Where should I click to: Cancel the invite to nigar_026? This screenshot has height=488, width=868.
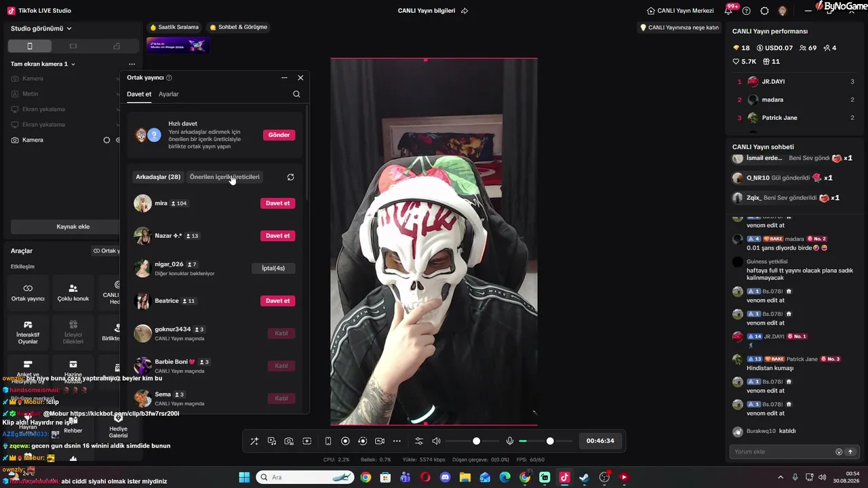pos(273,268)
